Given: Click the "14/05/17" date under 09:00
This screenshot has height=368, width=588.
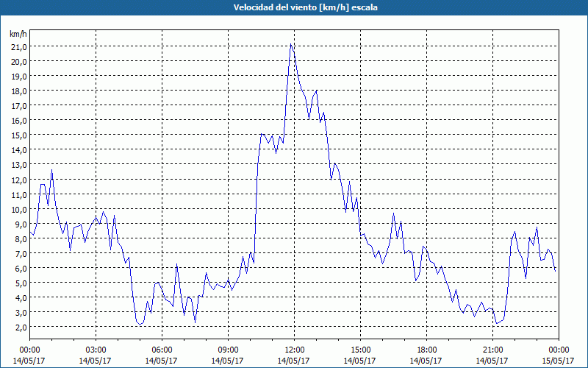Looking at the screenshot, I should click(228, 361).
